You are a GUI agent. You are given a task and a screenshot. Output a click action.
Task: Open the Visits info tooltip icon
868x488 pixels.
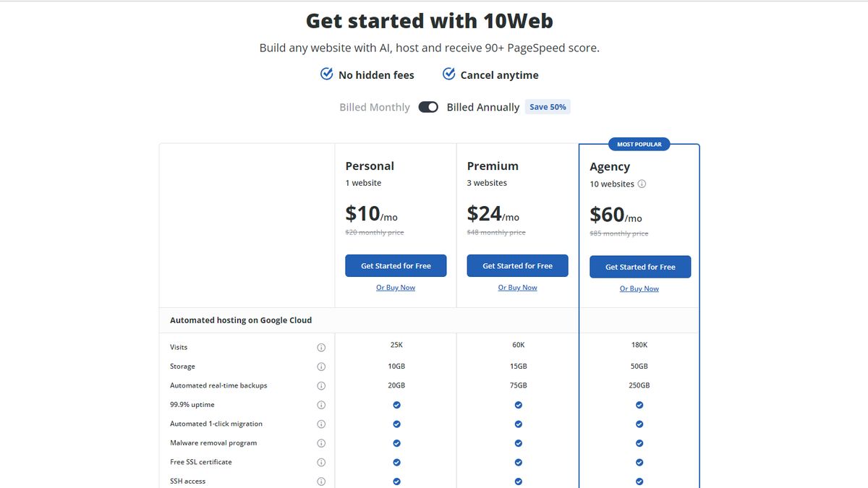point(320,347)
